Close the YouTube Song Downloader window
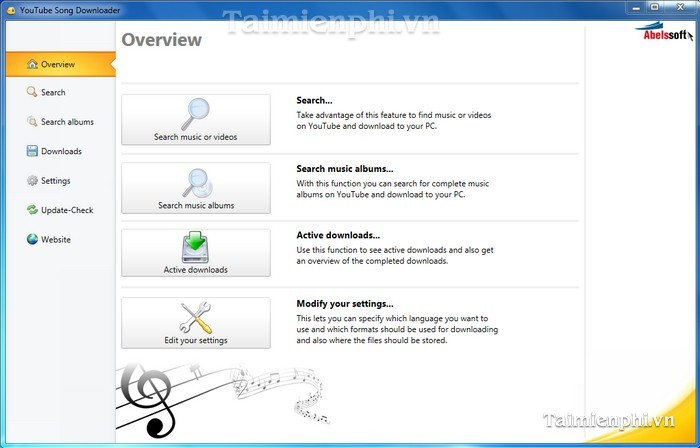Screen dimensions: 700x448 [680, 8]
